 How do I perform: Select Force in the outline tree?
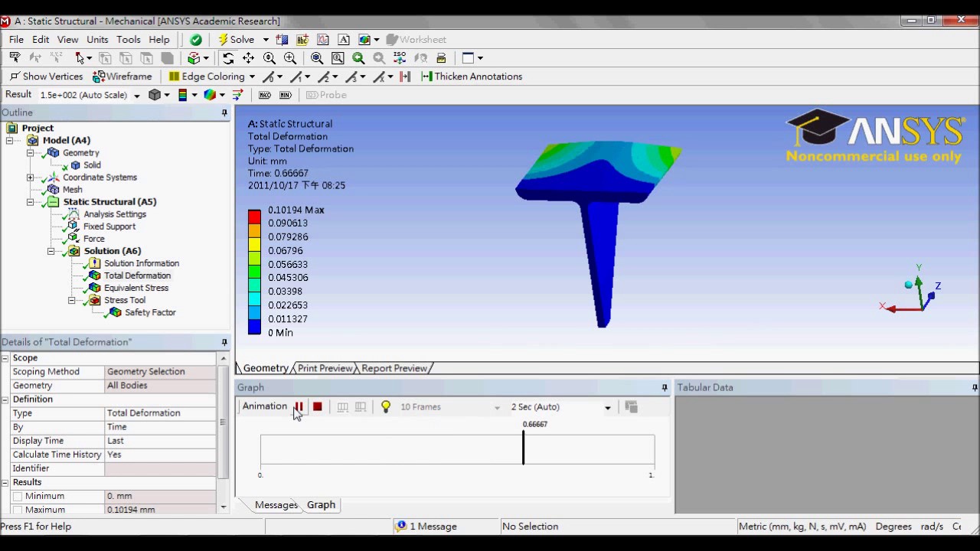pos(93,239)
